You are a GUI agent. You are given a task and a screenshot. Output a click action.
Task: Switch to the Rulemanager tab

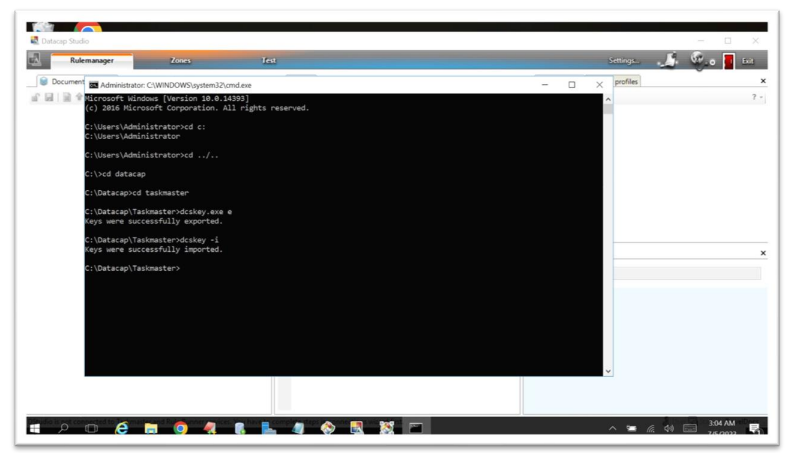point(92,60)
